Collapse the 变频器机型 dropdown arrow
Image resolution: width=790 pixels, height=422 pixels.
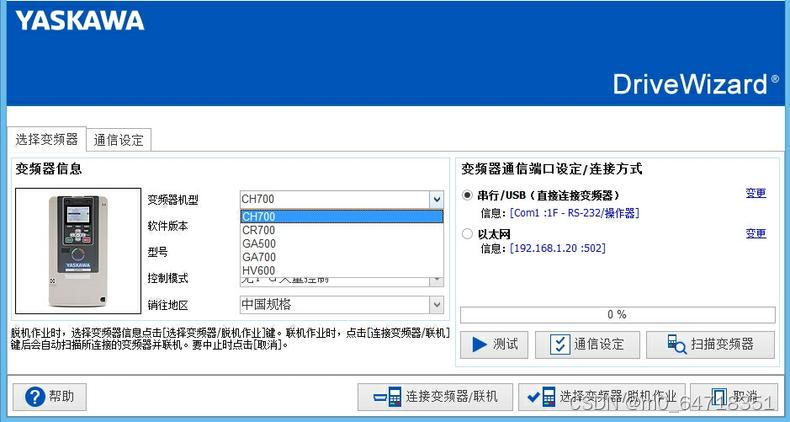436,199
